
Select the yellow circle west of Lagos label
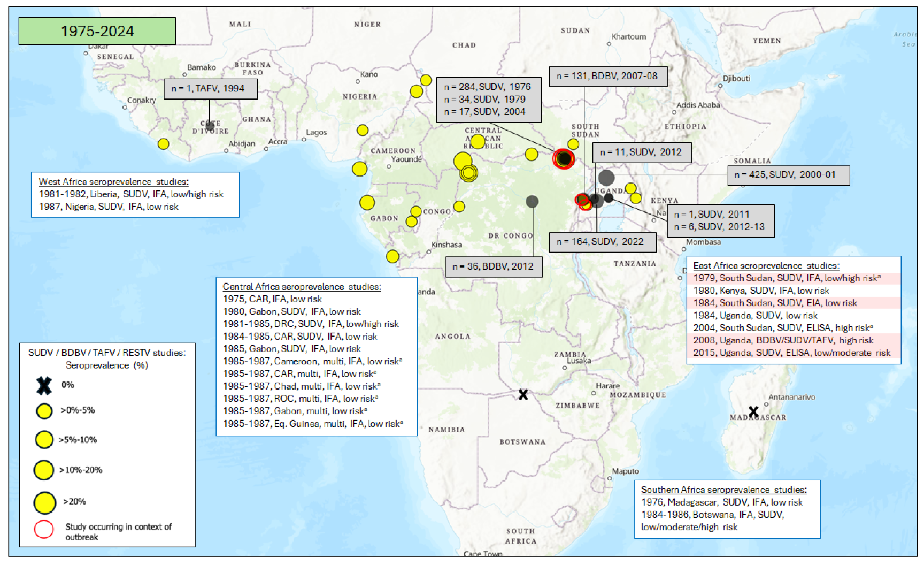pos(363,130)
